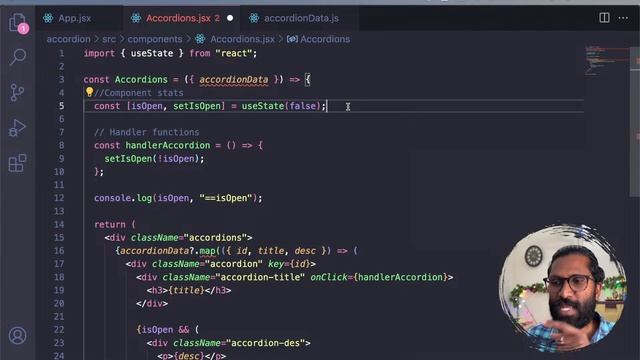The width and height of the screenshot is (640, 360).
Task: Click handlerAccordion on line 8
Action: [x=168, y=145]
